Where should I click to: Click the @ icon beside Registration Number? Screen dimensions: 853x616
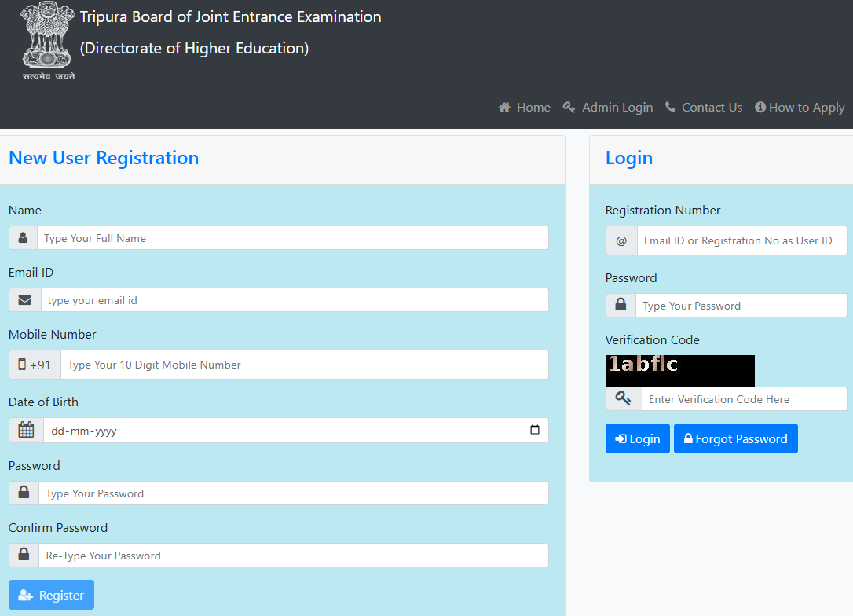point(621,240)
